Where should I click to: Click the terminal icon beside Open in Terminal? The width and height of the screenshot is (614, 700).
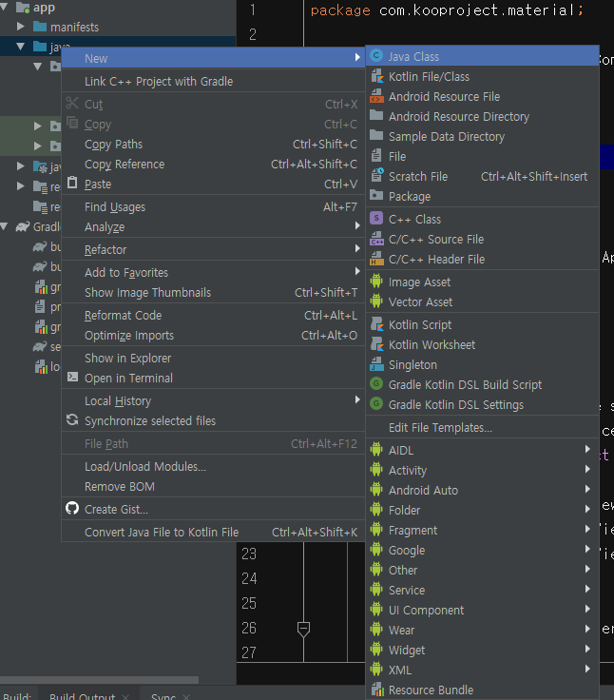point(72,378)
